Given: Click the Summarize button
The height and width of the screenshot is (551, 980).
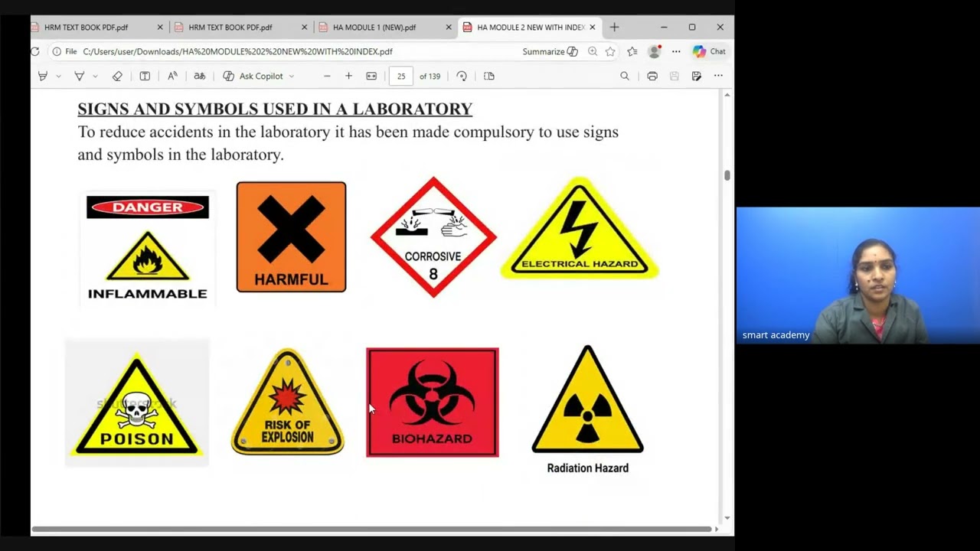Looking at the screenshot, I should [x=550, y=51].
